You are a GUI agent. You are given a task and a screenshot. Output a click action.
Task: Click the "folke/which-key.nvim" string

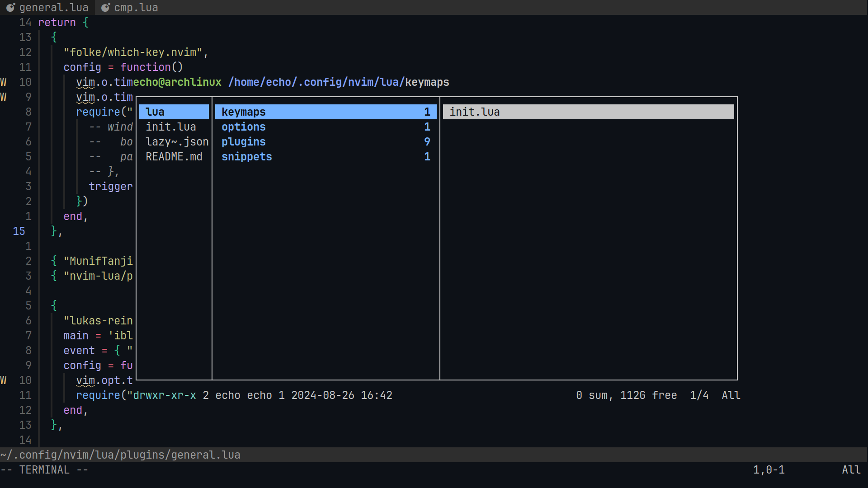coord(133,52)
